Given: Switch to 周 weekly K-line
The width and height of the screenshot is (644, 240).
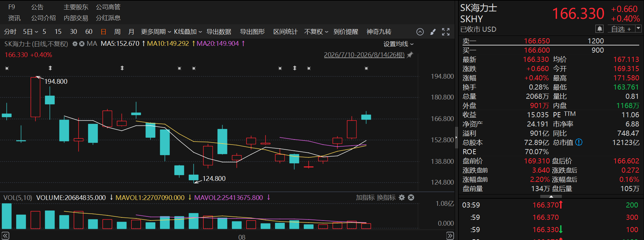Looking at the screenshot, I should point(117,32).
